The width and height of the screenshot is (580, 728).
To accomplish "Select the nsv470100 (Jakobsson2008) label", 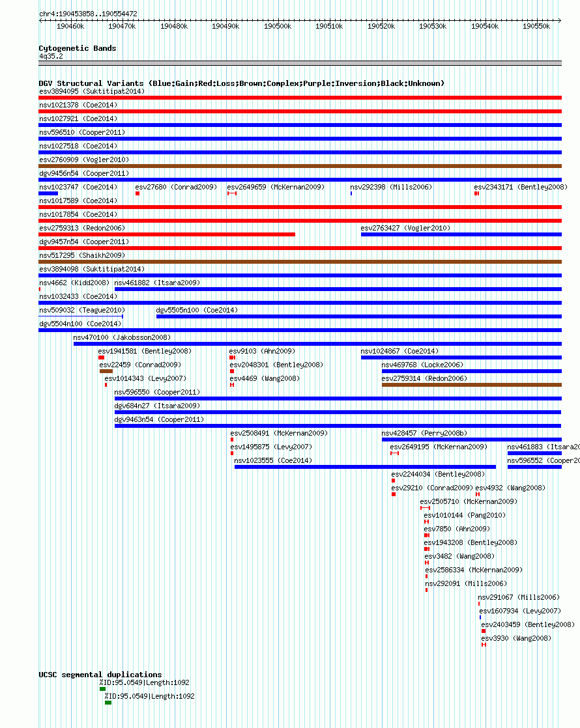I will coord(122,337).
